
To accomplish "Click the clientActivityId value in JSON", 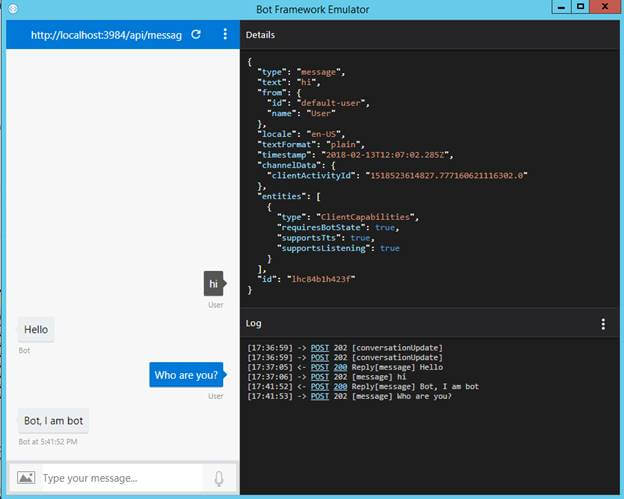I will pos(447,175).
